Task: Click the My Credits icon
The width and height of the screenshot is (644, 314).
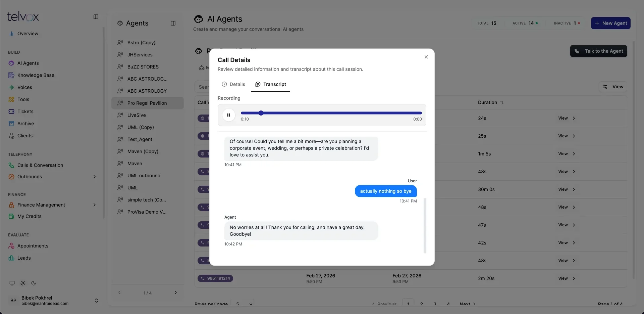Action: 11,216
